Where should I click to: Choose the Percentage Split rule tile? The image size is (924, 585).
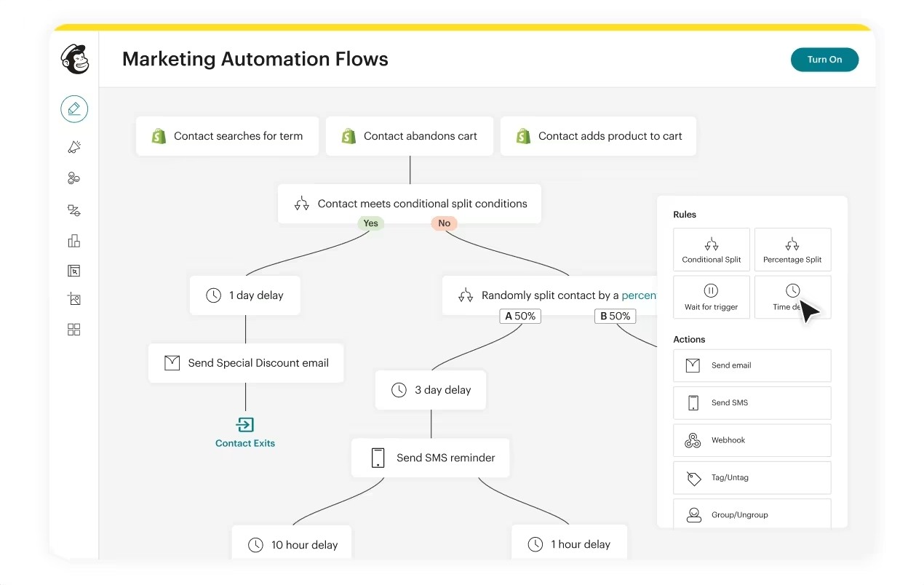click(792, 250)
